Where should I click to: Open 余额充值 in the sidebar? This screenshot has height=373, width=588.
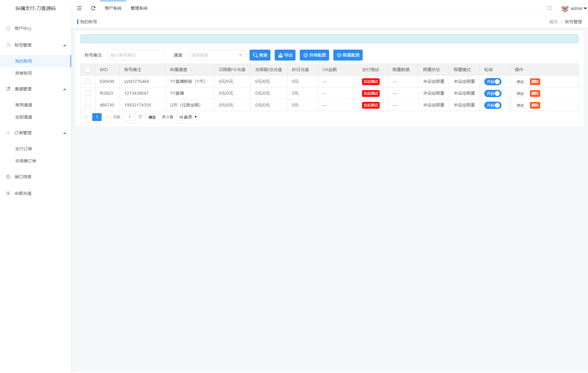(x=35, y=193)
